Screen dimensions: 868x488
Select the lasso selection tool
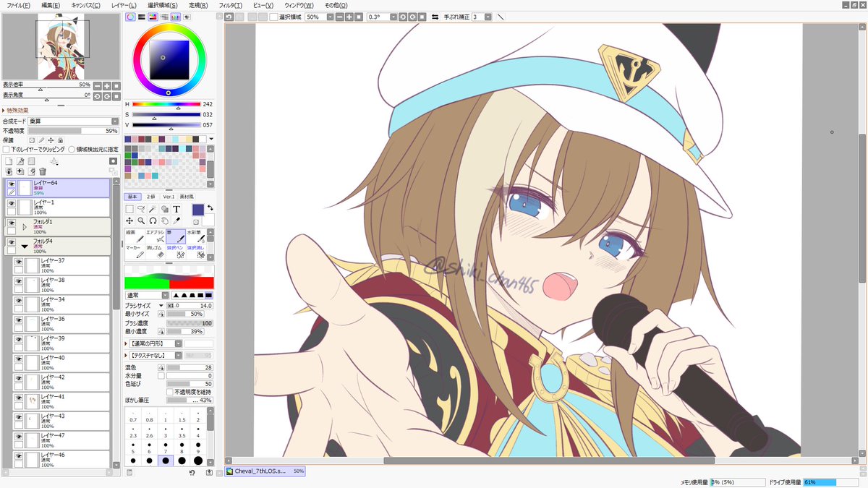141,209
